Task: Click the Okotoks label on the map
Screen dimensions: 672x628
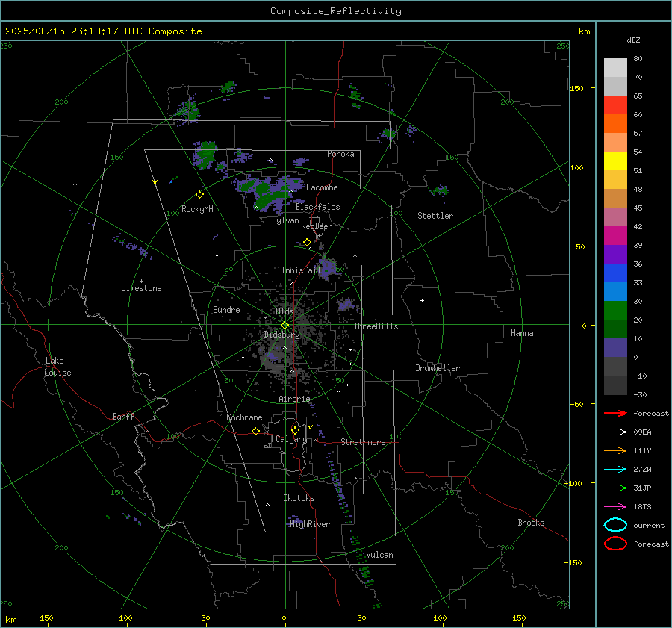Action: (x=299, y=498)
